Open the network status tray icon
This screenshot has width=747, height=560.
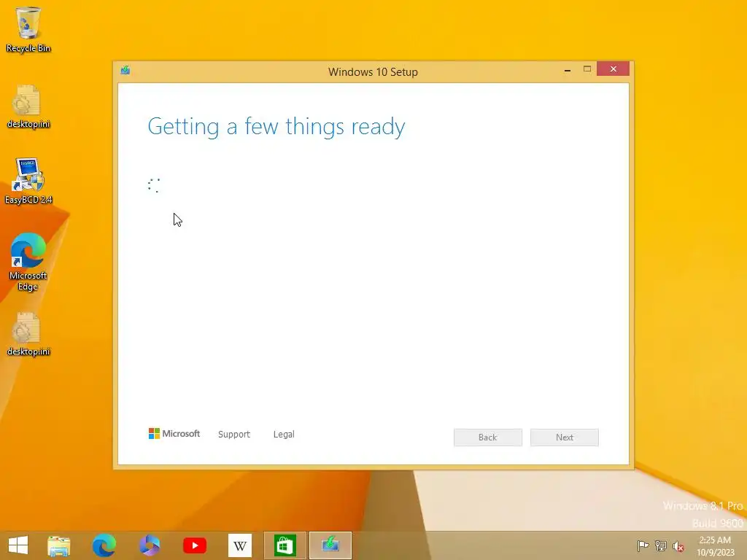coord(661,545)
